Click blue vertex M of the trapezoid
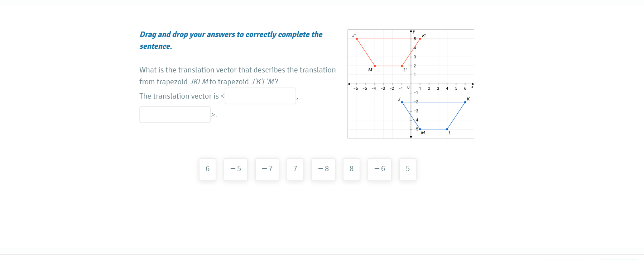 [420, 129]
